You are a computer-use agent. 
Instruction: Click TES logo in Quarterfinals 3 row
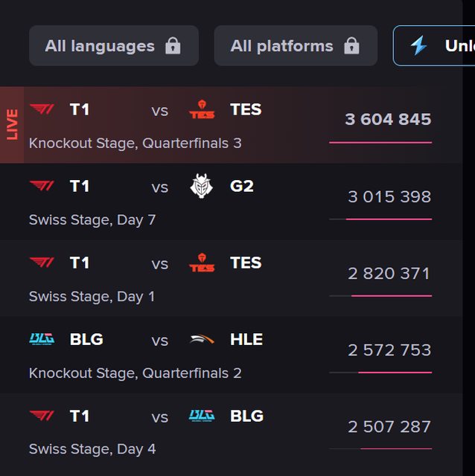click(202, 109)
